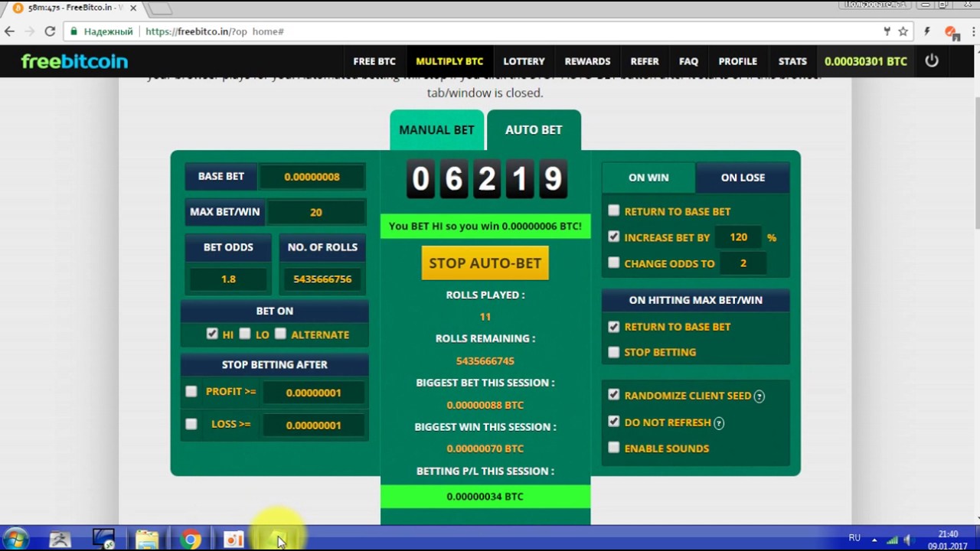Open help icon beside Randomize Client Seed
The image size is (980, 551).
[x=759, y=396]
